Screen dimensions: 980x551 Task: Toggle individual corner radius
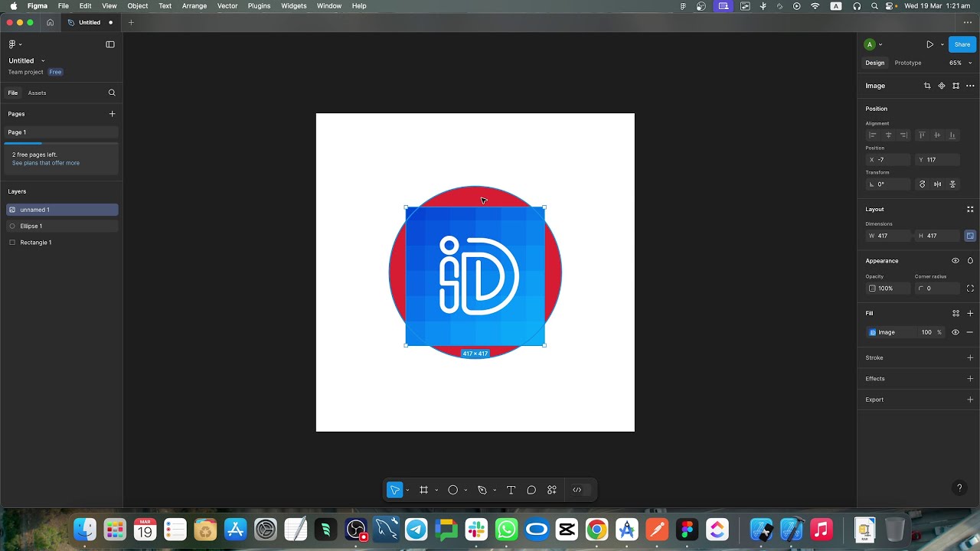click(x=970, y=289)
